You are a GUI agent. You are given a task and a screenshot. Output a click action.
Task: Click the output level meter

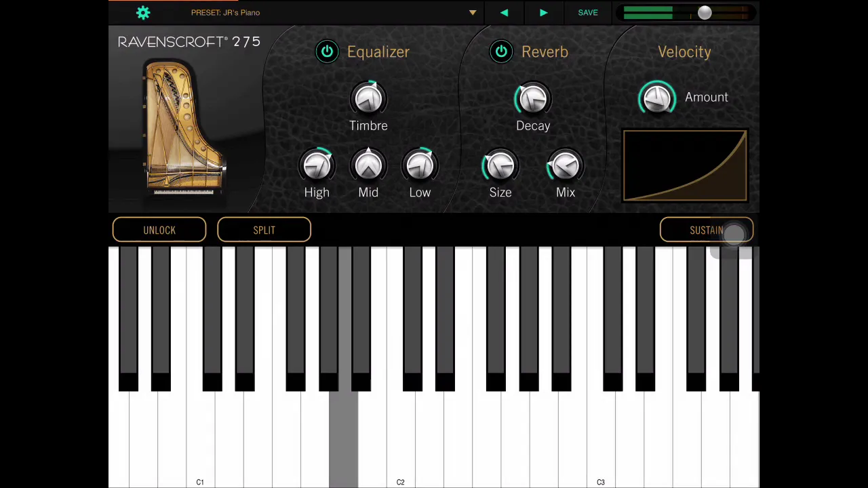coord(685,12)
